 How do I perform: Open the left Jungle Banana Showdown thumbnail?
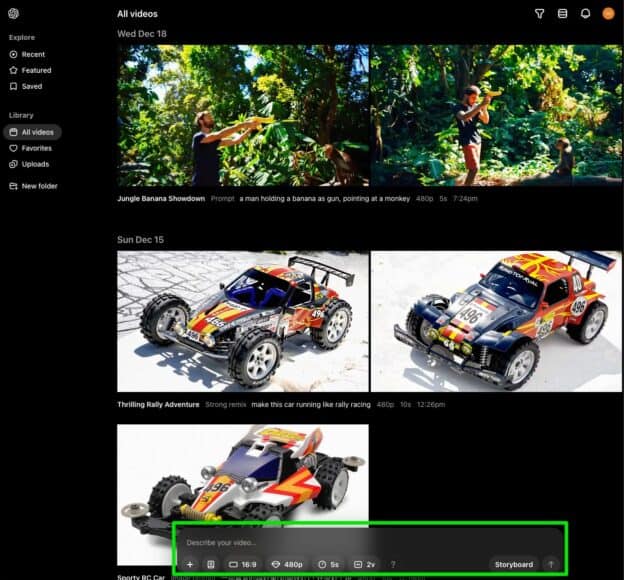(243, 115)
